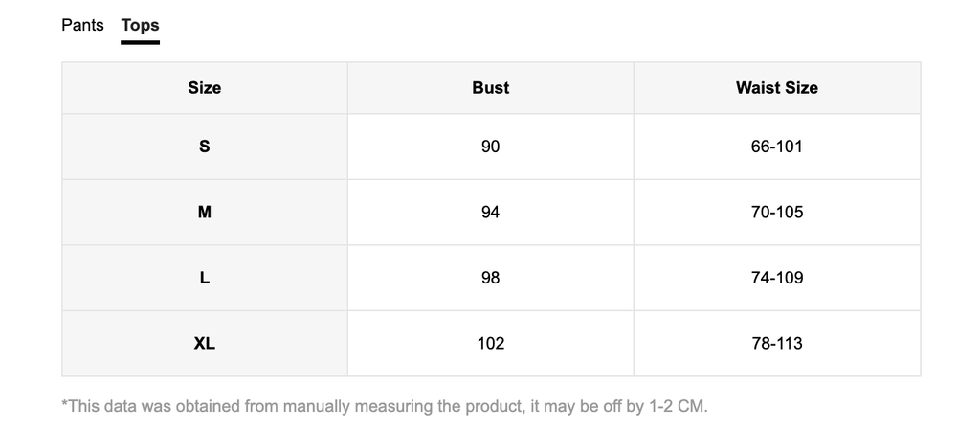The image size is (980, 430).
Task: Click the waist range 78-113
Action: tap(776, 343)
